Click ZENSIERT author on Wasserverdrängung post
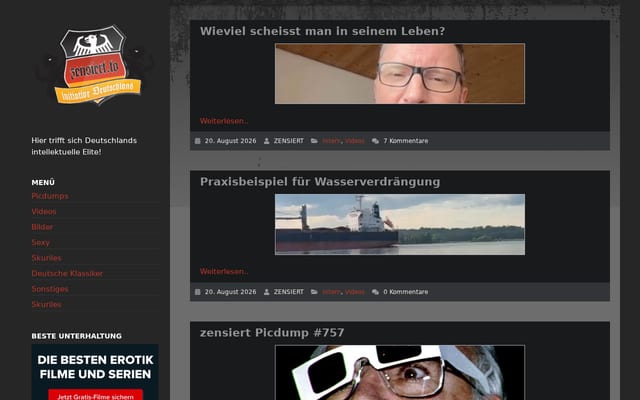Viewport: 640px width, 400px height. pyautogui.click(x=289, y=292)
